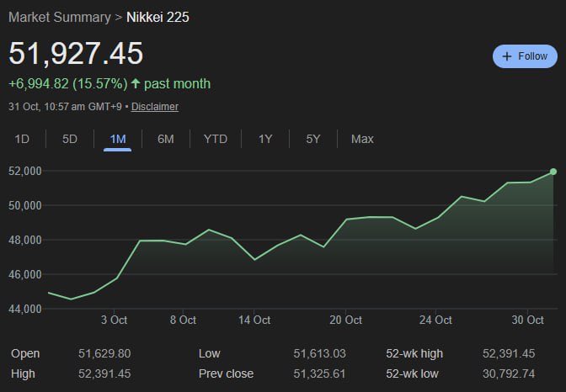Select the 1D time range tab
The image size is (566, 392).
coord(23,139)
